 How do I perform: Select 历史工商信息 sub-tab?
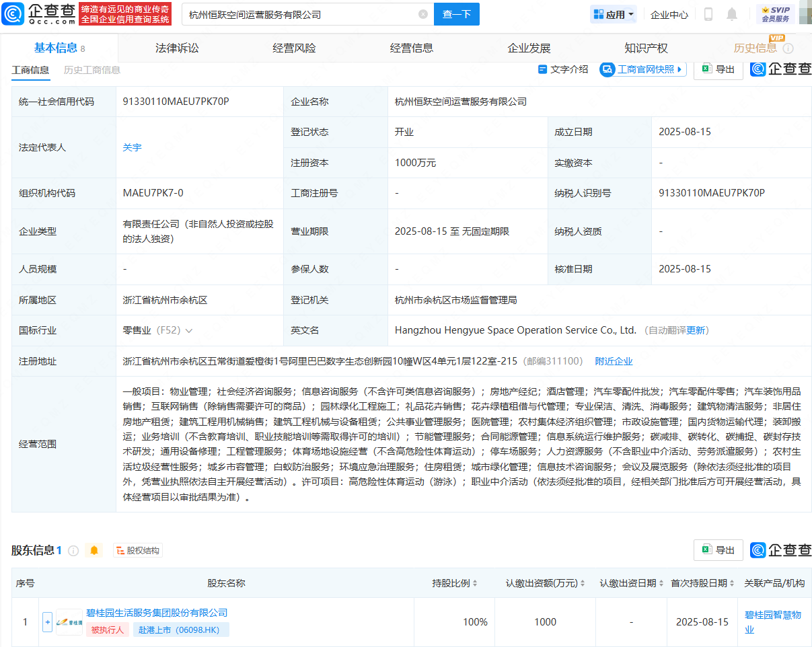(92, 70)
